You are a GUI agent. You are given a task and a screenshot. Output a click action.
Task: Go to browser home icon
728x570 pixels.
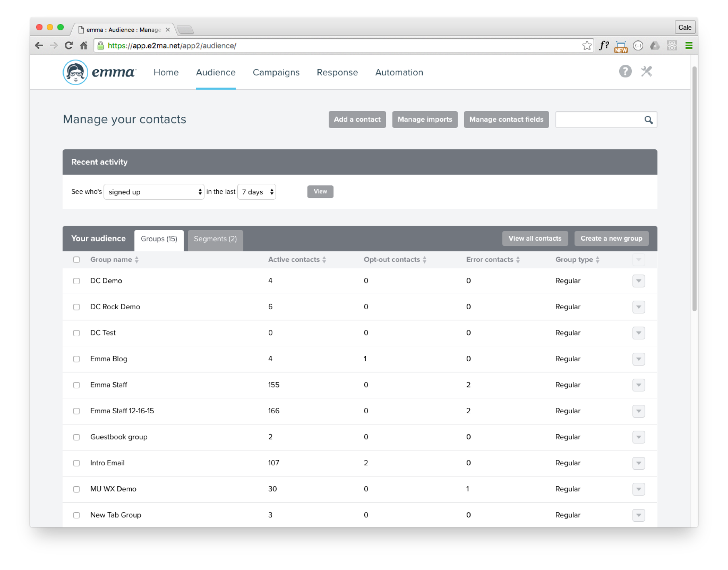point(83,46)
